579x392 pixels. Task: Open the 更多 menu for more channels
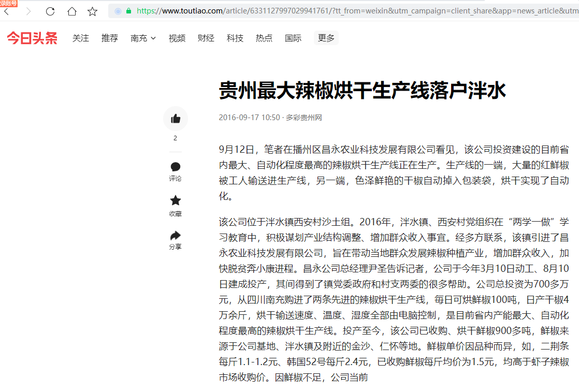click(x=326, y=38)
